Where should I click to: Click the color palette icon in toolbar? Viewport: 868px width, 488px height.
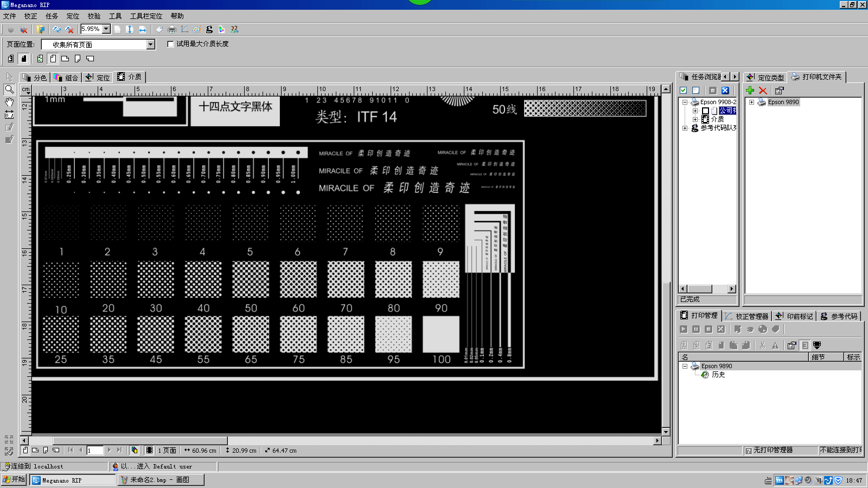tap(196, 29)
